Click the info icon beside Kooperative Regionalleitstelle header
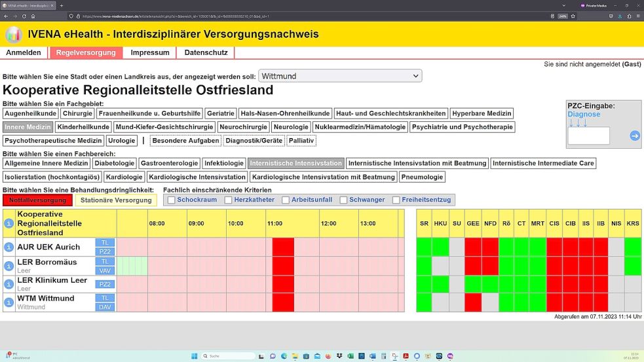The height and width of the screenshot is (362, 644). (9, 224)
